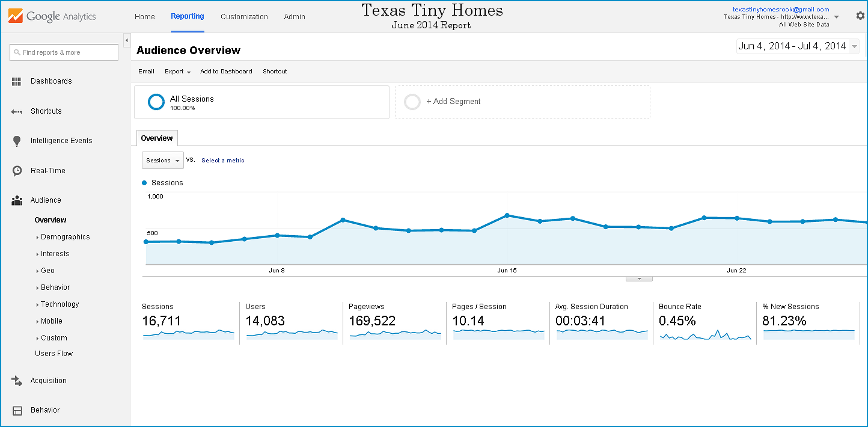Click Select a metric link
Viewport: 868px width, 427px height.
pos(223,161)
